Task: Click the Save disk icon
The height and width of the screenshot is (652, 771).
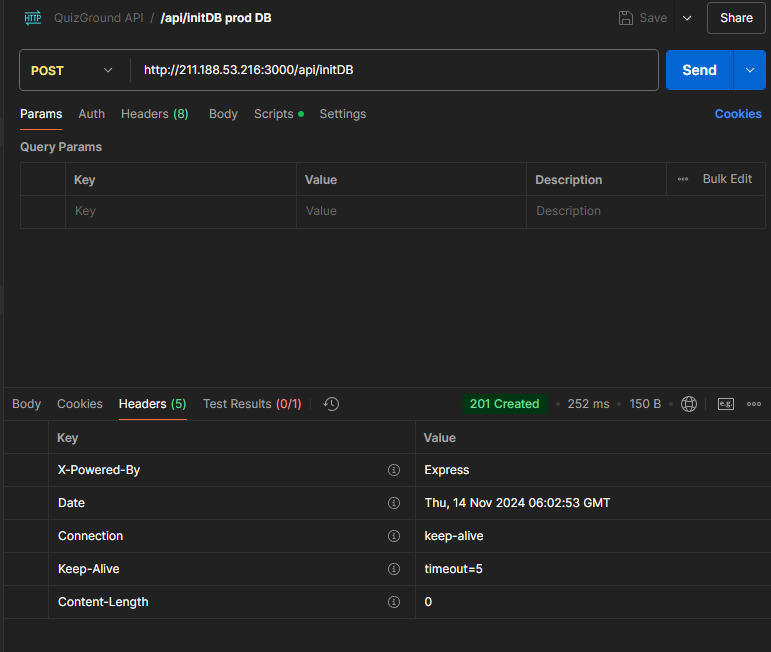Action: click(625, 18)
